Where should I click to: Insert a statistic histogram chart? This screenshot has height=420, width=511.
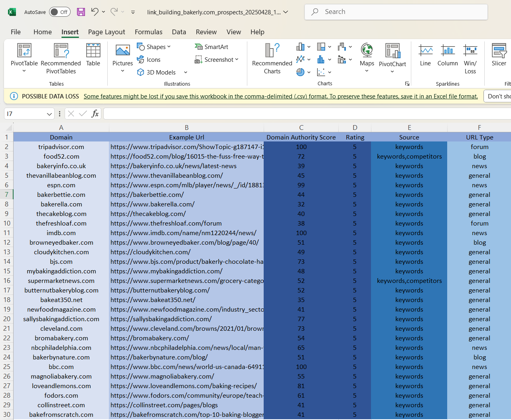click(x=324, y=59)
